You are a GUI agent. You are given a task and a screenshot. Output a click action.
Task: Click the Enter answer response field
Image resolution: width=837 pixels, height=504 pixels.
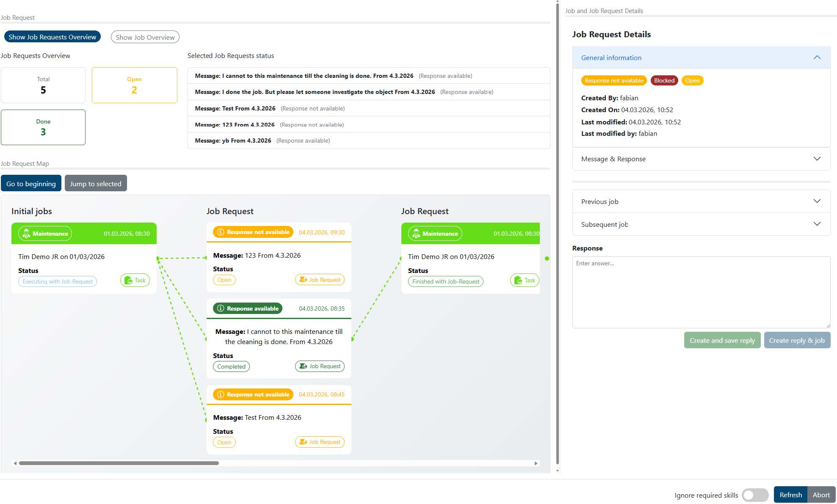coord(701,292)
